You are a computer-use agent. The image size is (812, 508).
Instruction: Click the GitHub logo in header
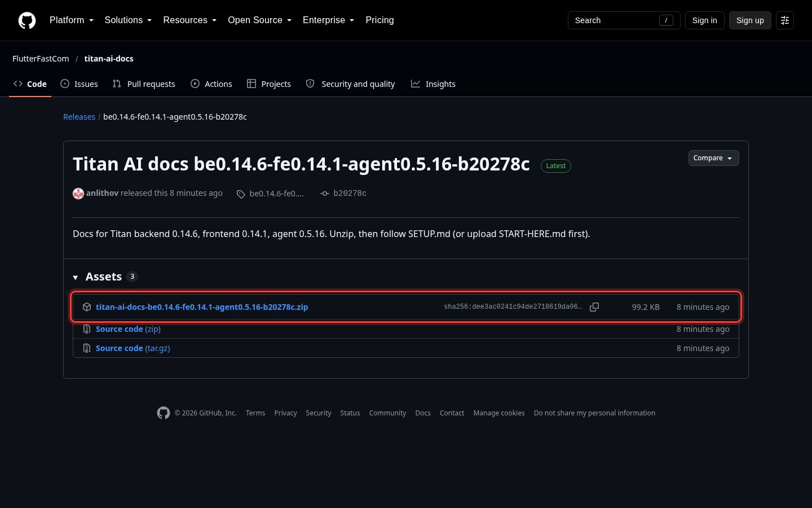tap(27, 20)
